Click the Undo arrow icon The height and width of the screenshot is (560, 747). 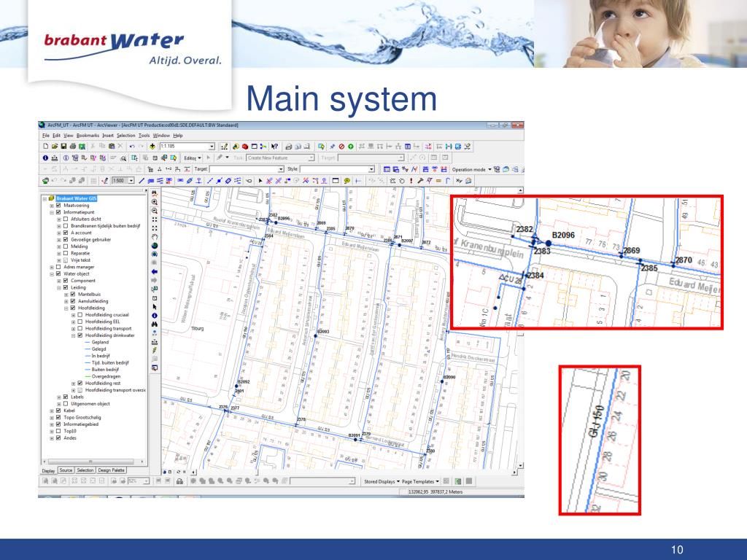(x=132, y=146)
